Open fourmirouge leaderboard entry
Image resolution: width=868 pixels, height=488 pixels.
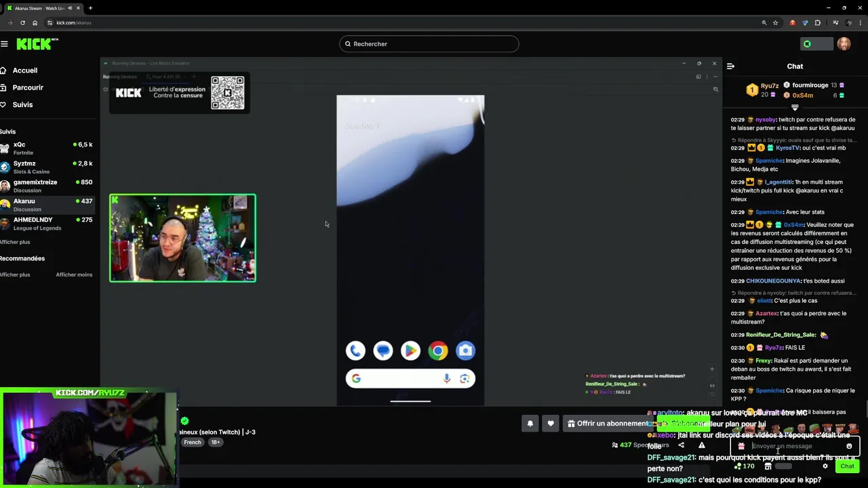pyautogui.click(x=813, y=85)
